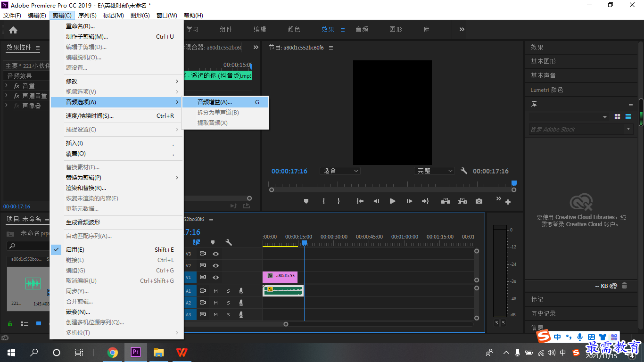Viewport: 644px width, 362px height.
Task: Open the 完整 playback resolution dropdown
Action: click(434, 171)
